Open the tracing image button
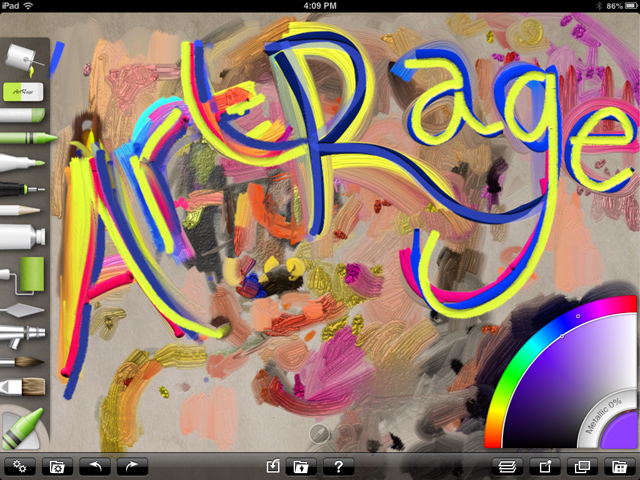This screenshot has width=640, height=480. [582, 466]
